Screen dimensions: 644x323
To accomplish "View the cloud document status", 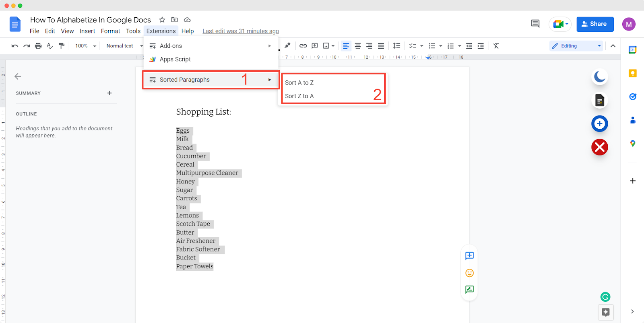I will [187, 20].
